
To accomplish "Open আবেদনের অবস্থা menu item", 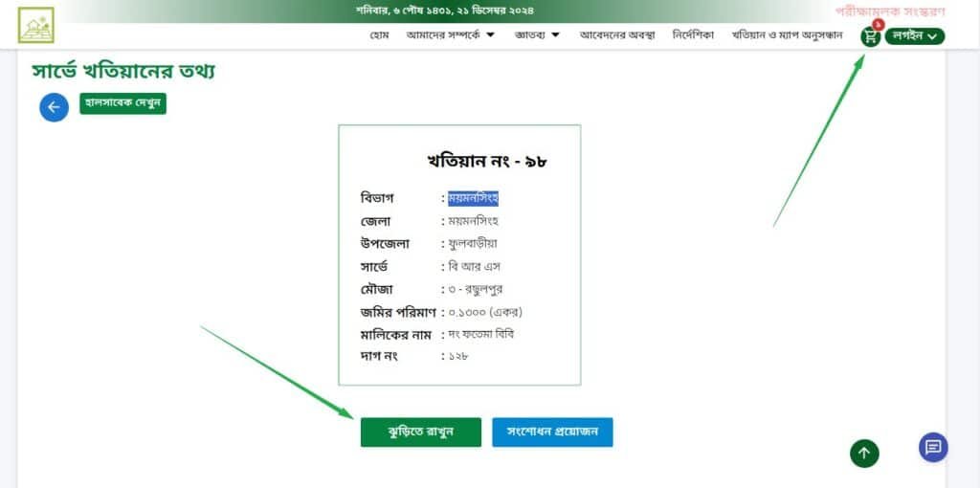I will [x=617, y=35].
